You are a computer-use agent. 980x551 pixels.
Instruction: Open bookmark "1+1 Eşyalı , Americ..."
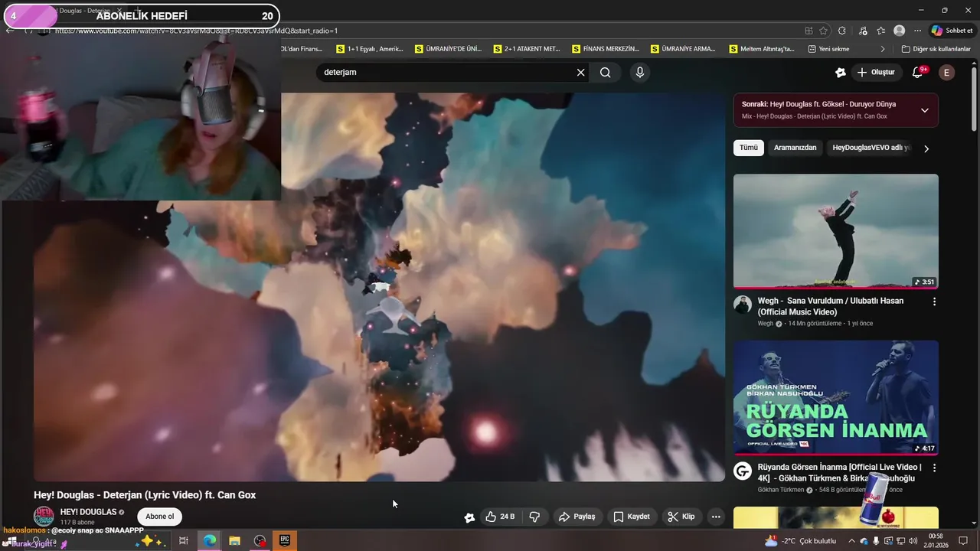370,49
